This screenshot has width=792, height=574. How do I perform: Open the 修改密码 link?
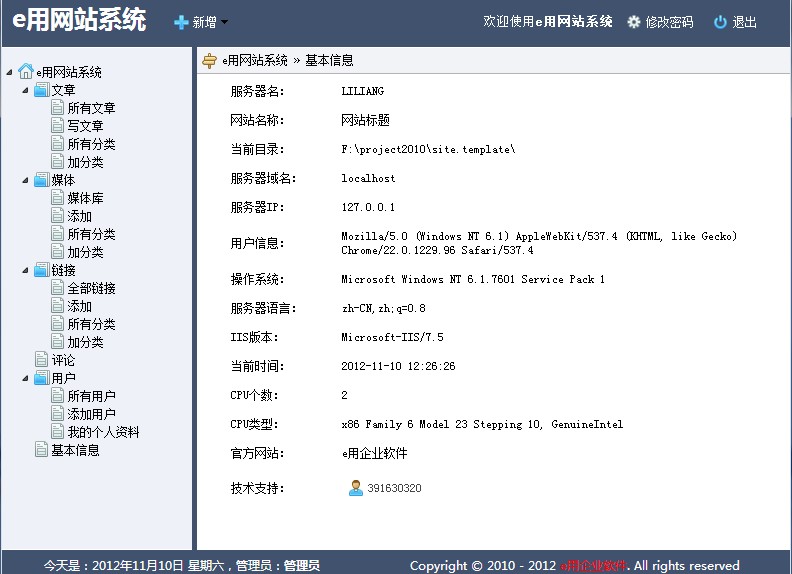[x=669, y=22]
